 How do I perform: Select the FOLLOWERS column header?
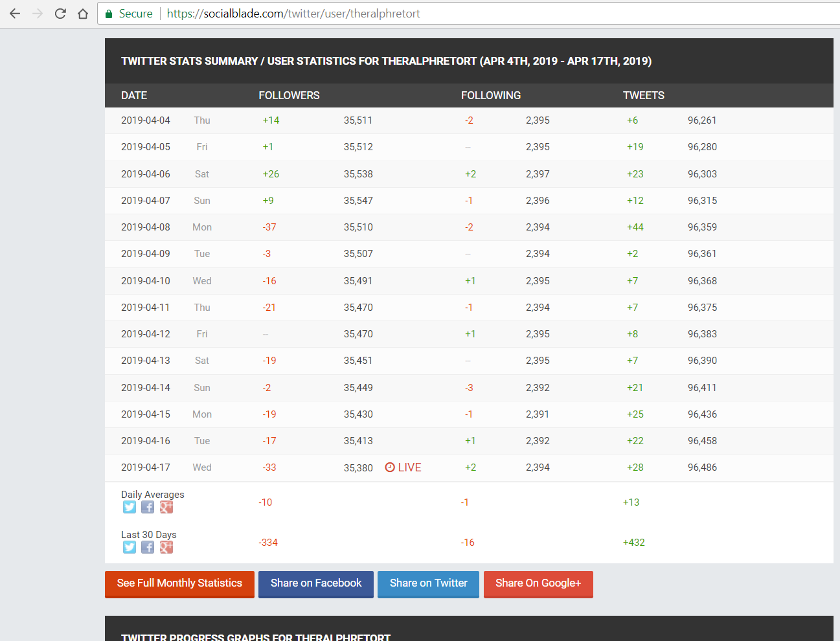point(289,95)
